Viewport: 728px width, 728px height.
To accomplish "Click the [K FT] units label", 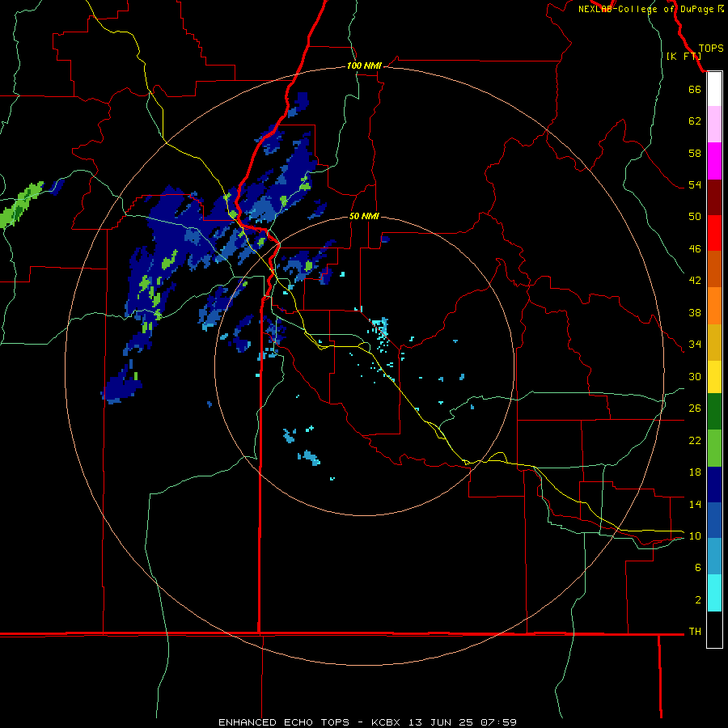I will click(684, 56).
